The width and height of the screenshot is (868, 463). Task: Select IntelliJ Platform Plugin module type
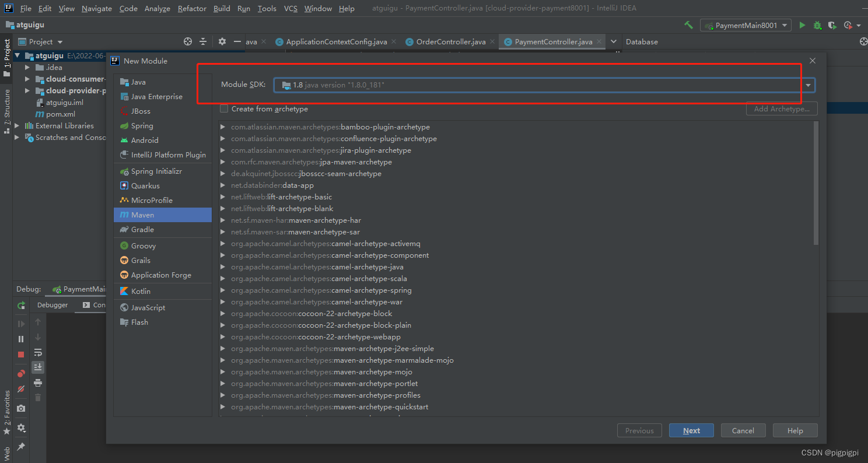pyautogui.click(x=163, y=155)
